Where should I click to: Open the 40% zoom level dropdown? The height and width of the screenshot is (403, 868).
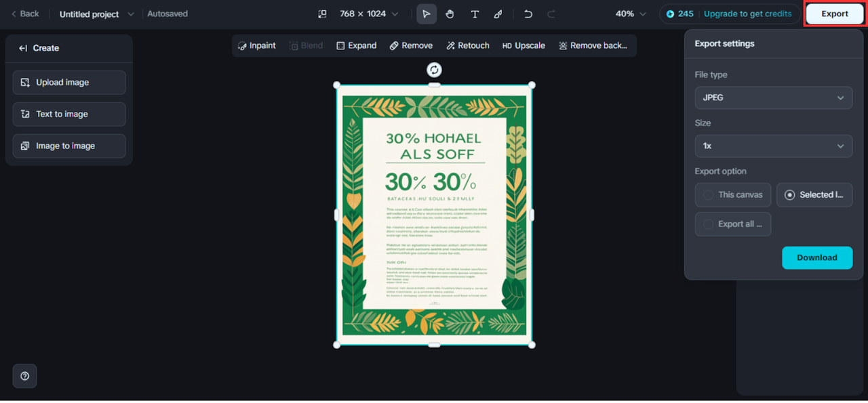pyautogui.click(x=631, y=14)
